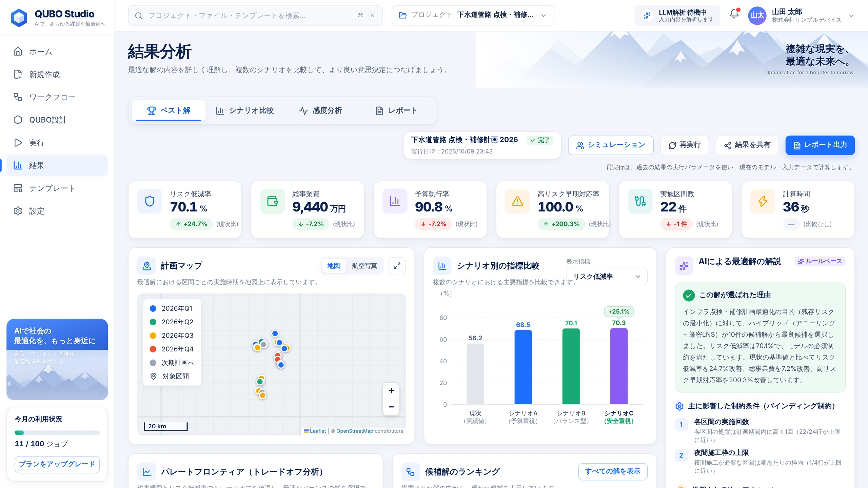Click the QUBO Studio hexagon logo
The height and width of the screenshot is (488, 868).
pyautogui.click(x=19, y=17)
